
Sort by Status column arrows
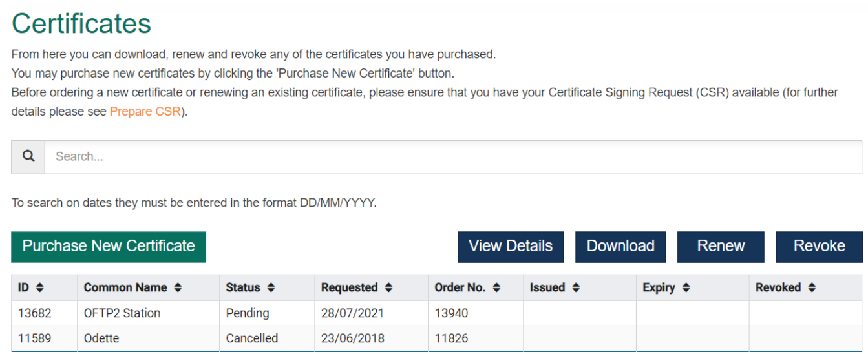(271, 287)
